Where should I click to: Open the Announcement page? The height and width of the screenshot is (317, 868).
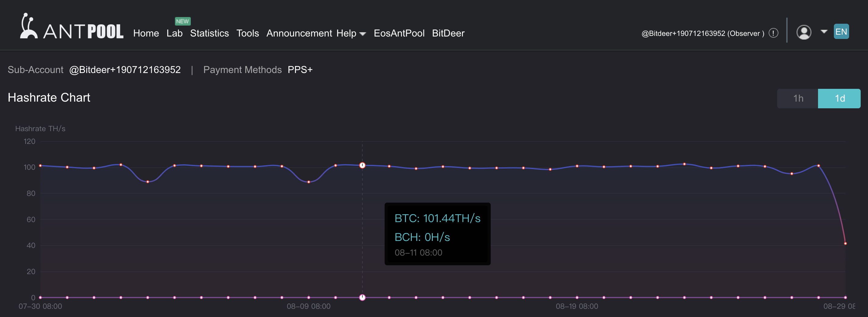click(299, 33)
